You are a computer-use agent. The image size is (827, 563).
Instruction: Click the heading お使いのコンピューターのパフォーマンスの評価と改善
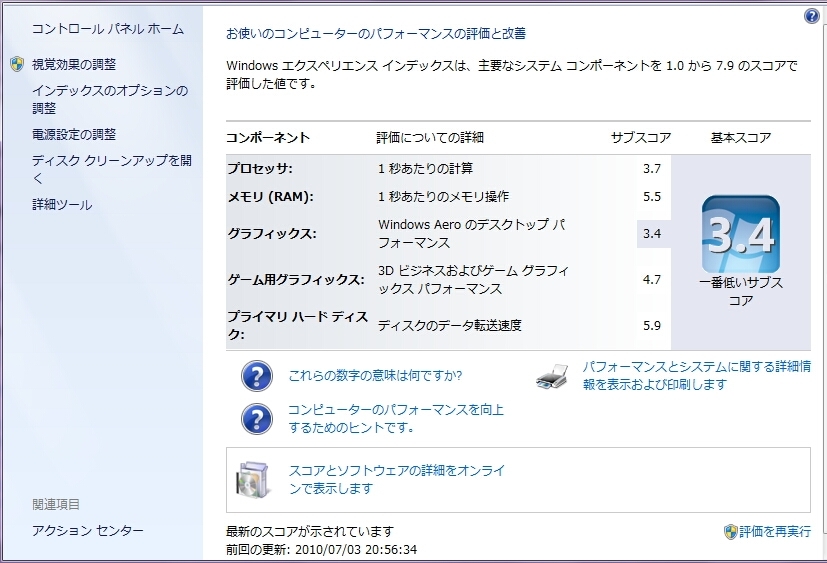376,34
